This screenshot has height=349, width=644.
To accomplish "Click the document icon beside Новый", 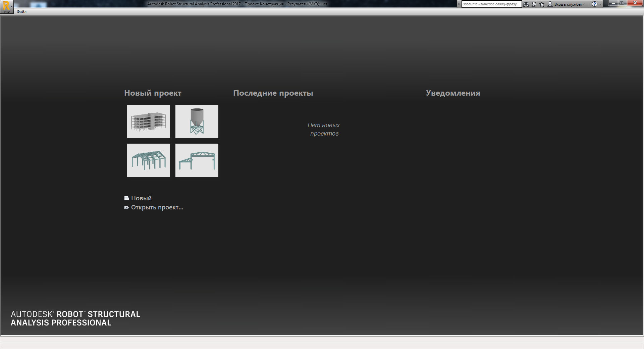I will pyautogui.click(x=126, y=198).
